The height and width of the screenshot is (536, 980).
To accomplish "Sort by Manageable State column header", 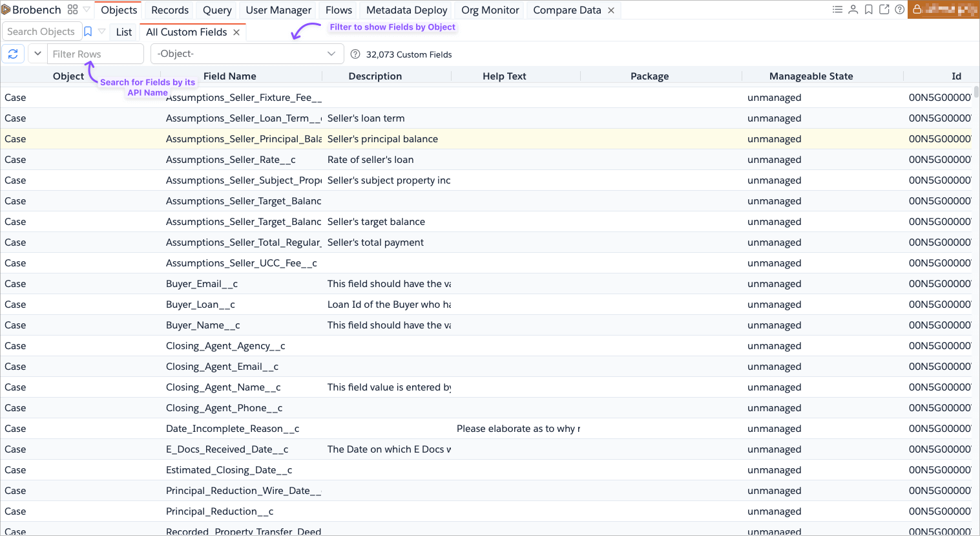I will pos(811,76).
